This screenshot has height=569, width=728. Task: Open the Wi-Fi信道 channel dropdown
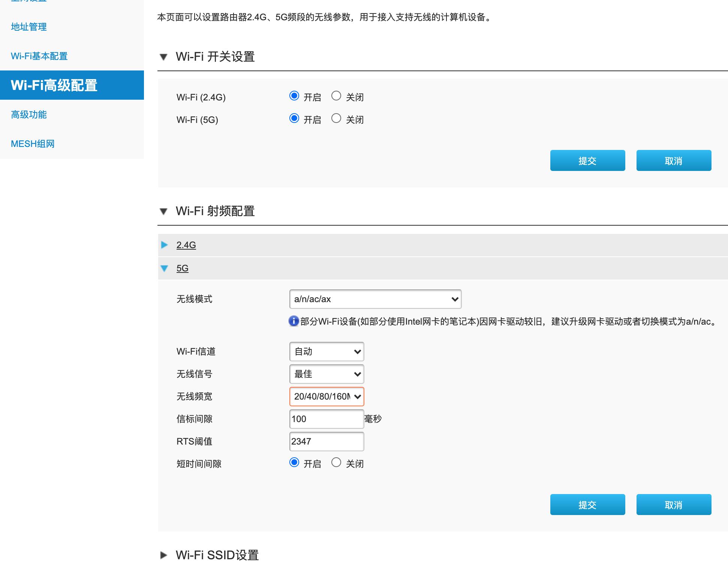coord(326,351)
